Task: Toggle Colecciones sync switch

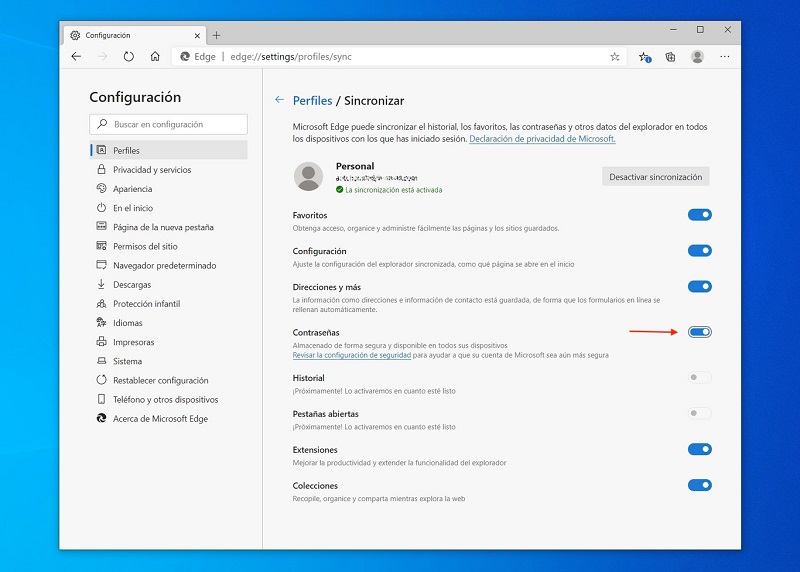Action: coord(699,485)
